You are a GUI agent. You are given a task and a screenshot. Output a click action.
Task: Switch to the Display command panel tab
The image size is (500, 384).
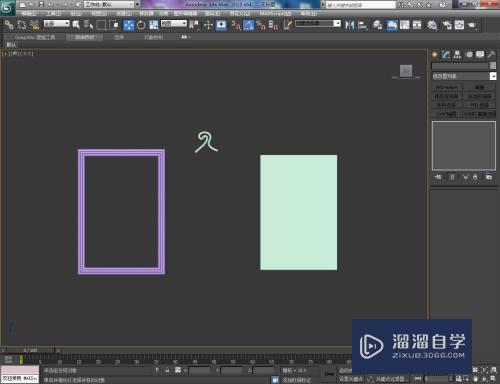480,55
